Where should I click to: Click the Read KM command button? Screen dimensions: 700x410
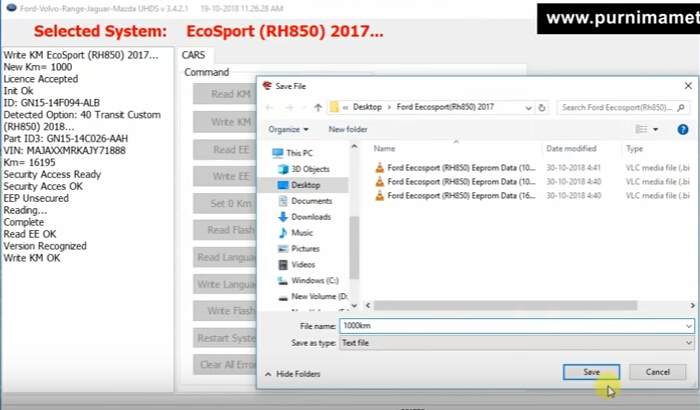pos(225,94)
